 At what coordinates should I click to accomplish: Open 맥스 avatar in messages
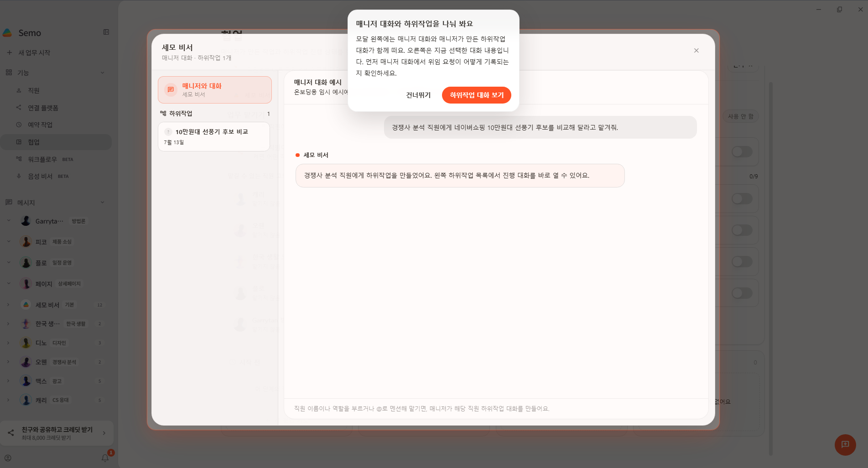tap(26, 381)
